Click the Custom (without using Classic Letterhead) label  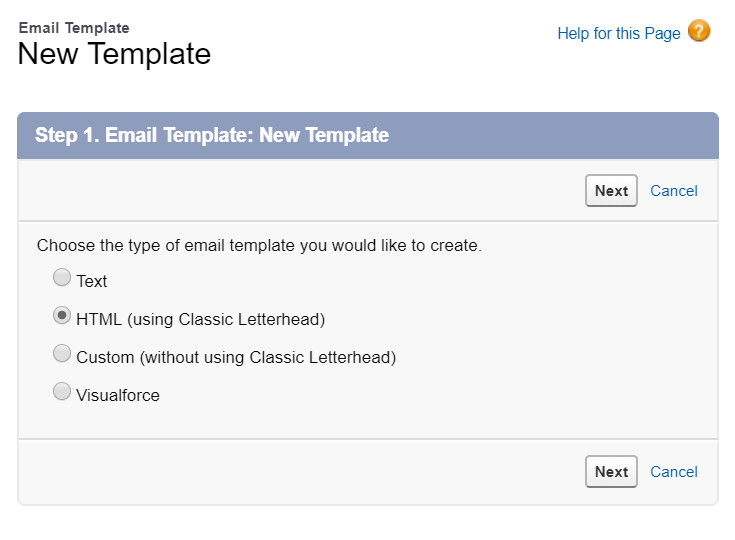coord(236,358)
